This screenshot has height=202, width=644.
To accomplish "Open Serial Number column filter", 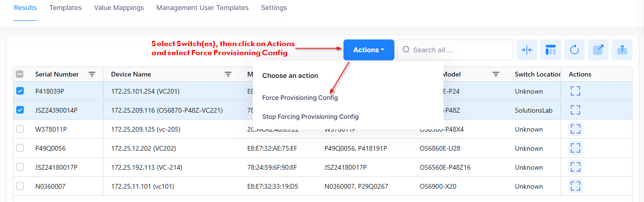I will coord(92,74).
